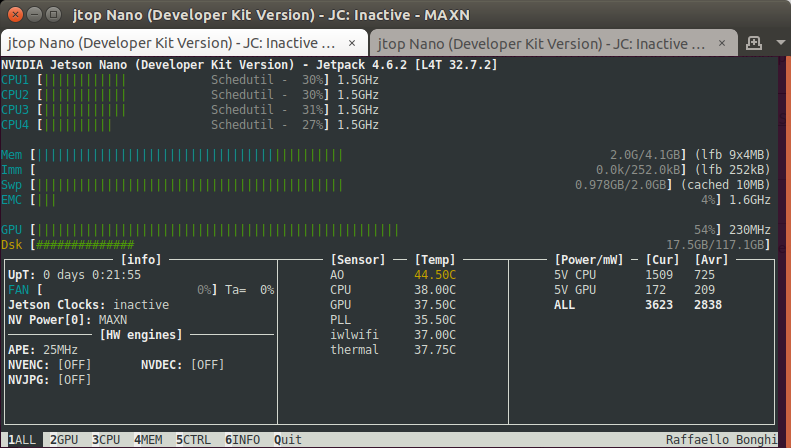Click the swap usage 0.978GB/2.0GB text

pos(620,185)
